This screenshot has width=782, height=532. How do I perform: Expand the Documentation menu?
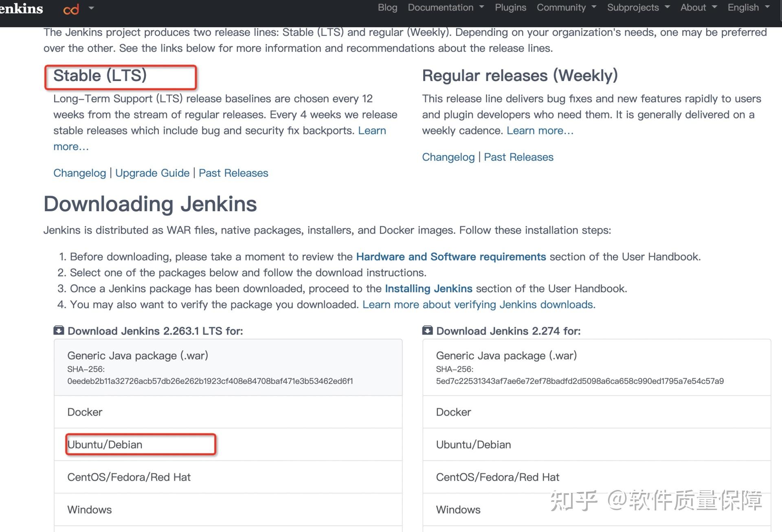pos(446,8)
